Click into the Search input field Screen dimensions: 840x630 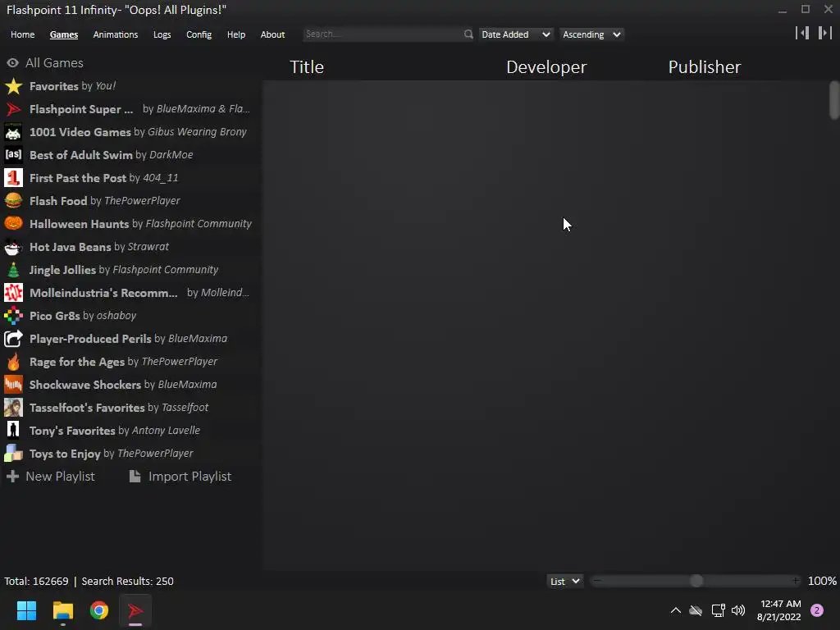(x=383, y=34)
